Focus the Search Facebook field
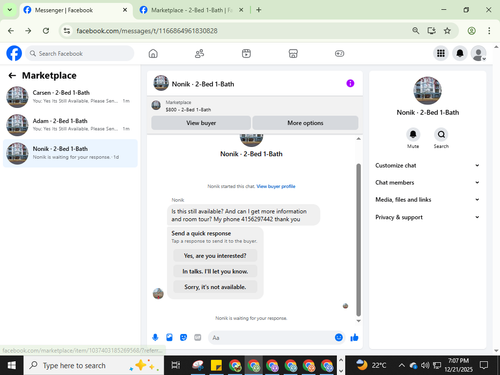 coord(80,53)
